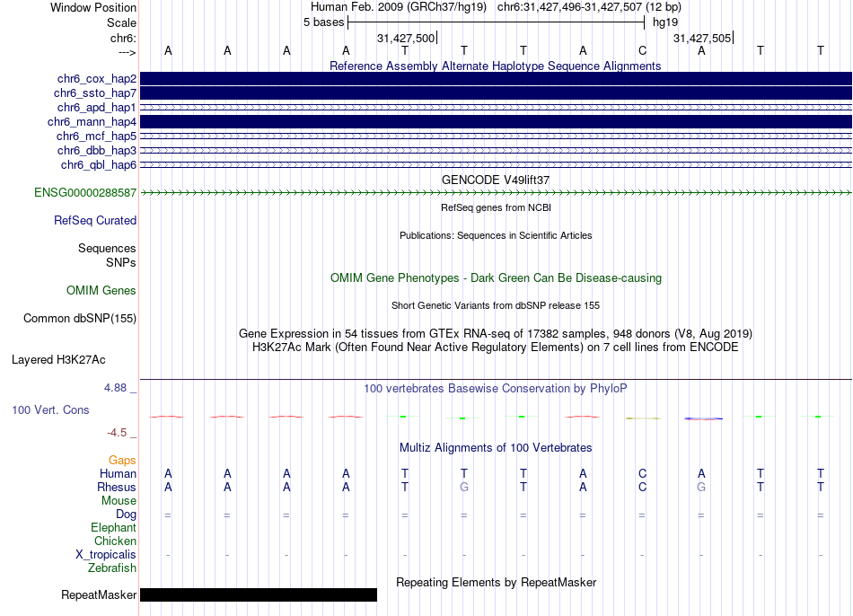Click the chr6_cox_hap2 track label
853x616 pixels.
[97, 79]
